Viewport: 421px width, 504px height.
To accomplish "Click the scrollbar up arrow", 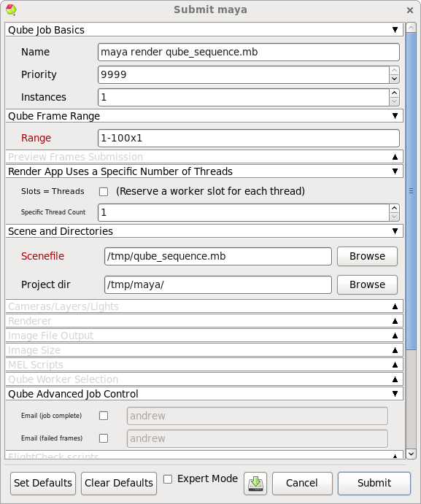I will (411, 27).
